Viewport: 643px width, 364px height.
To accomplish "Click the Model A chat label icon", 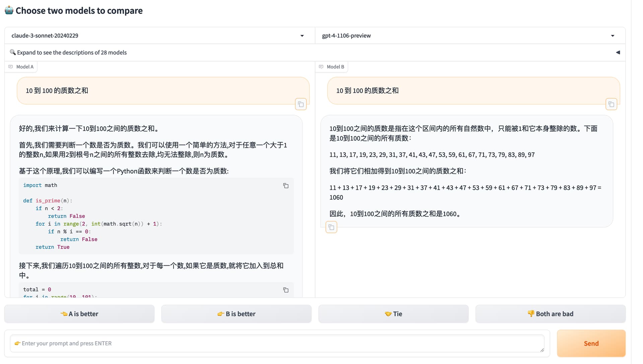I will pyautogui.click(x=11, y=67).
